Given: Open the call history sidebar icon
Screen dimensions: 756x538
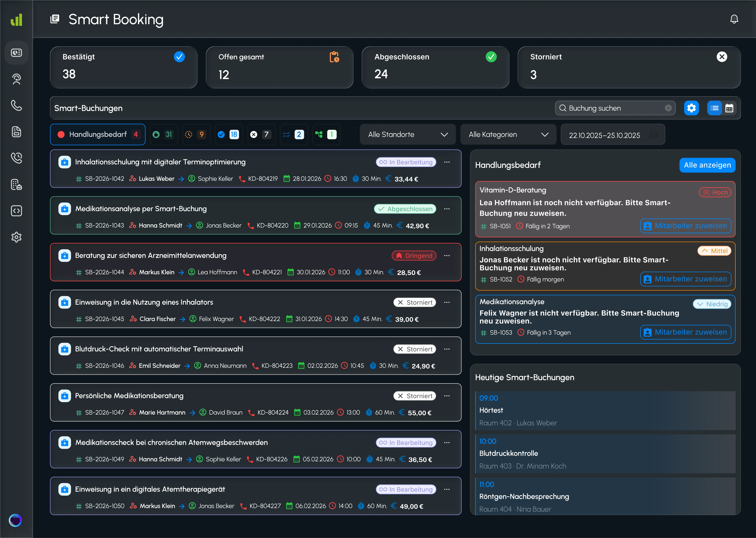Looking at the screenshot, I should tap(16, 158).
